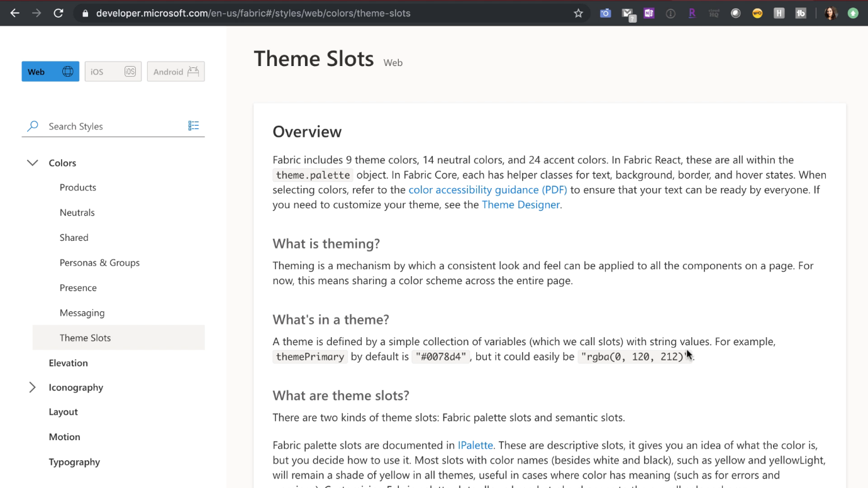Click the Search Styles input field
The height and width of the screenshot is (488, 868).
click(113, 126)
